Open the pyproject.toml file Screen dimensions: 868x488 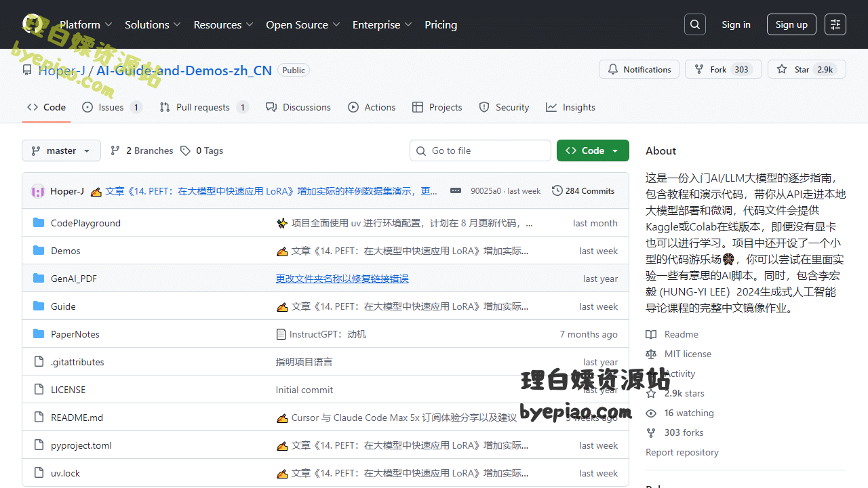[81, 445]
